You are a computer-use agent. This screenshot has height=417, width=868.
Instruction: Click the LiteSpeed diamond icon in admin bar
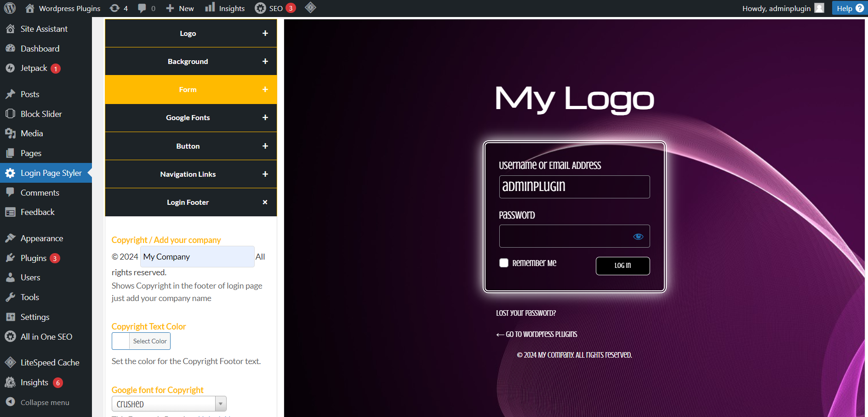[x=310, y=8]
